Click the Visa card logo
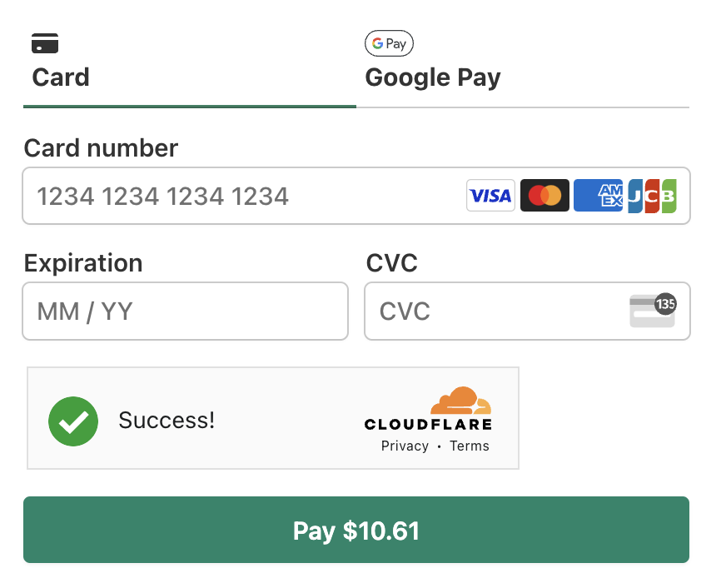Viewport: 726px width, 588px height. [490, 196]
